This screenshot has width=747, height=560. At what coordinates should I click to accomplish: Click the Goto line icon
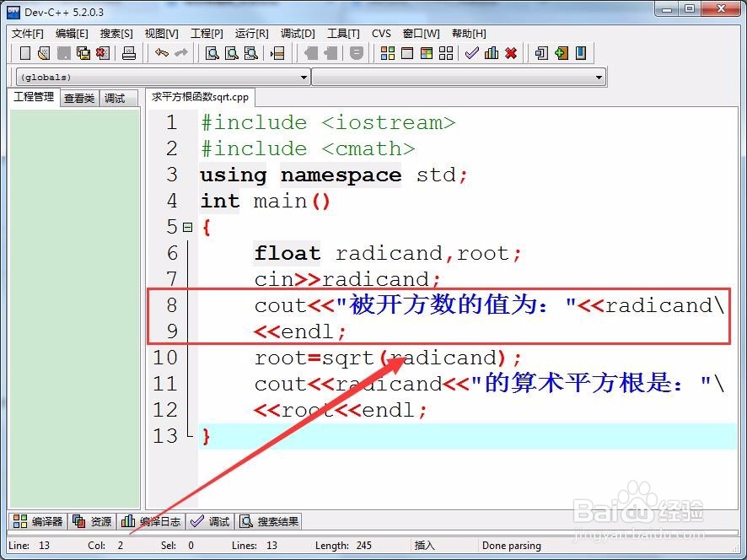point(277,53)
